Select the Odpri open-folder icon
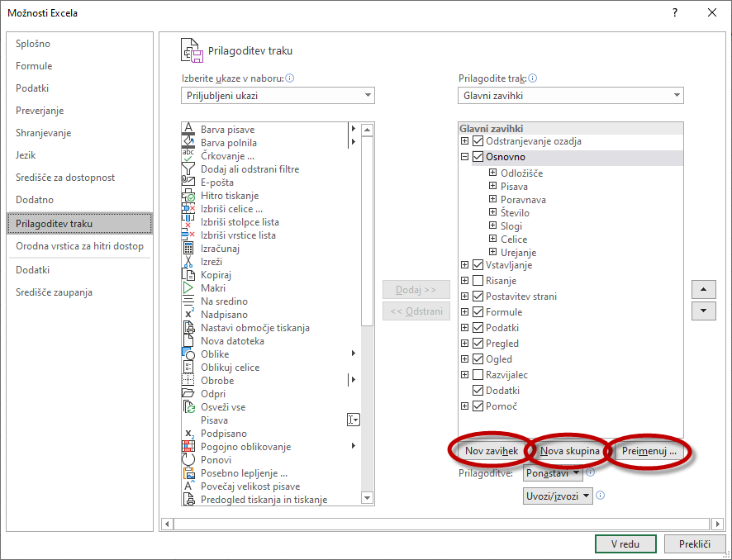Screen dimensions: 732x560 [188, 393]
